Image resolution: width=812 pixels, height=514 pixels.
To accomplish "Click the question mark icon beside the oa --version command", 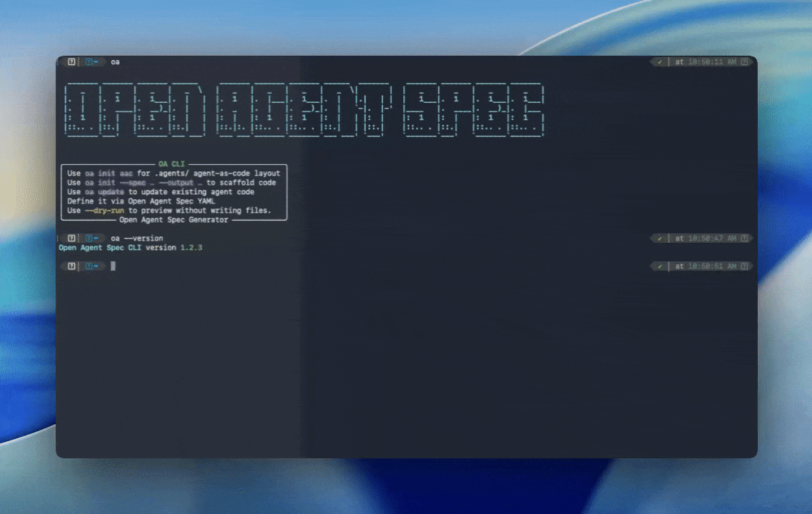I will pyautogui.click(x=71, y=238).
